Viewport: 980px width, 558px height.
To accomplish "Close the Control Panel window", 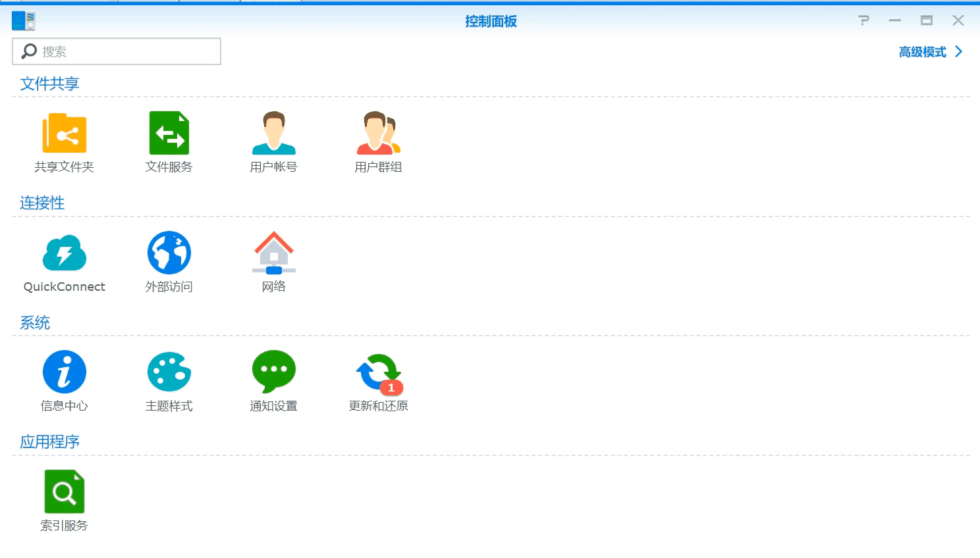I will (x=958, y=20).
